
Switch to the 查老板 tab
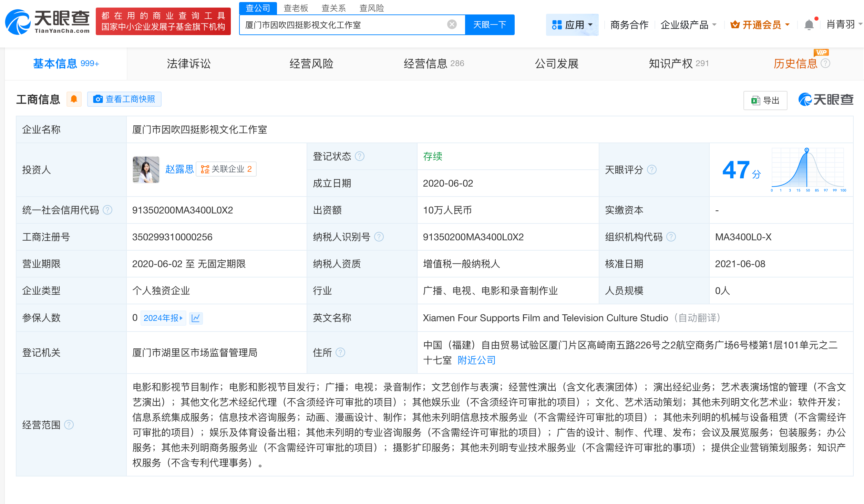(x=296, y=8)
